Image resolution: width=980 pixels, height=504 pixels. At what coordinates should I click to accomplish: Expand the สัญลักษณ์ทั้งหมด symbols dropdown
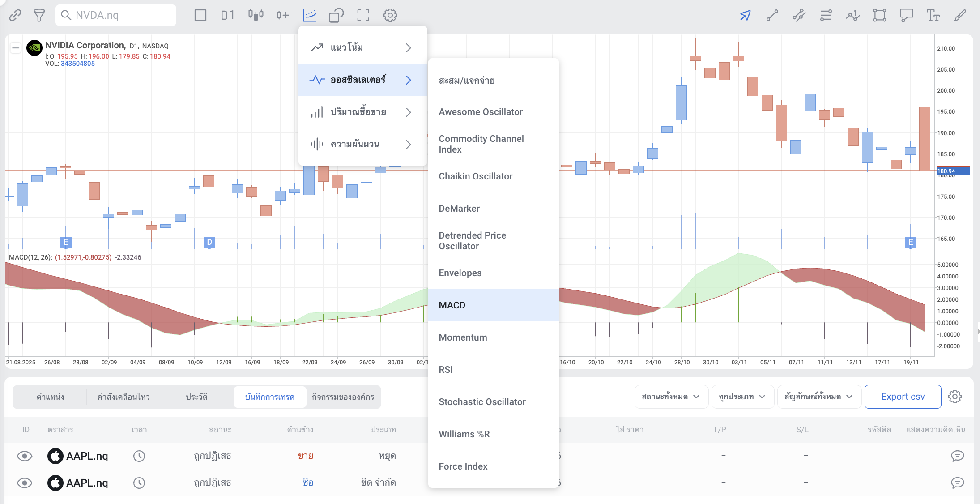point(818,397)
